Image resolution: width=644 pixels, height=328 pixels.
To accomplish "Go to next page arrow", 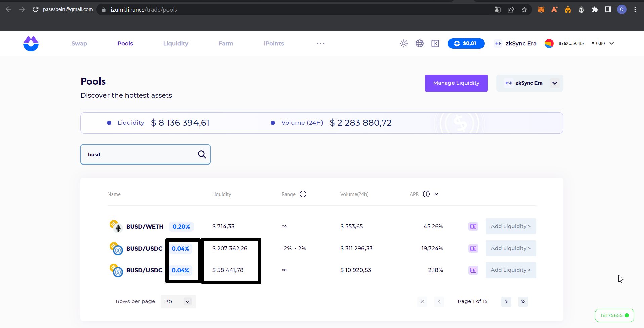I will [506, 302].
